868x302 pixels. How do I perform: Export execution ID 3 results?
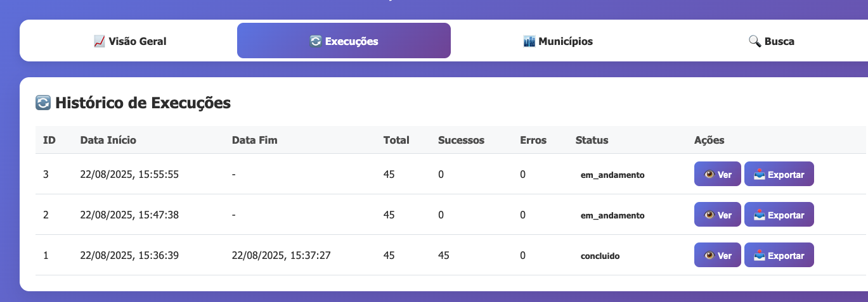click(779, 174)
